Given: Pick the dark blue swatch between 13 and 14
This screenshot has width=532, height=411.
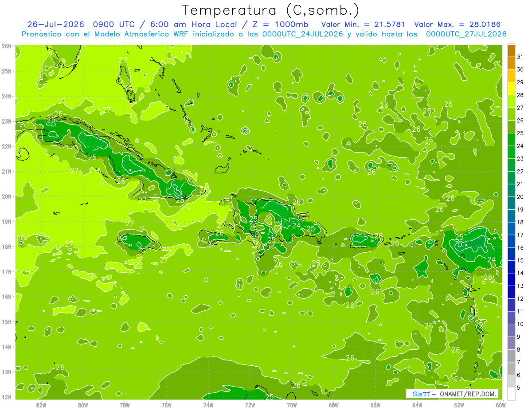Looking at the screenshot, I should click(x=511, y=279).
